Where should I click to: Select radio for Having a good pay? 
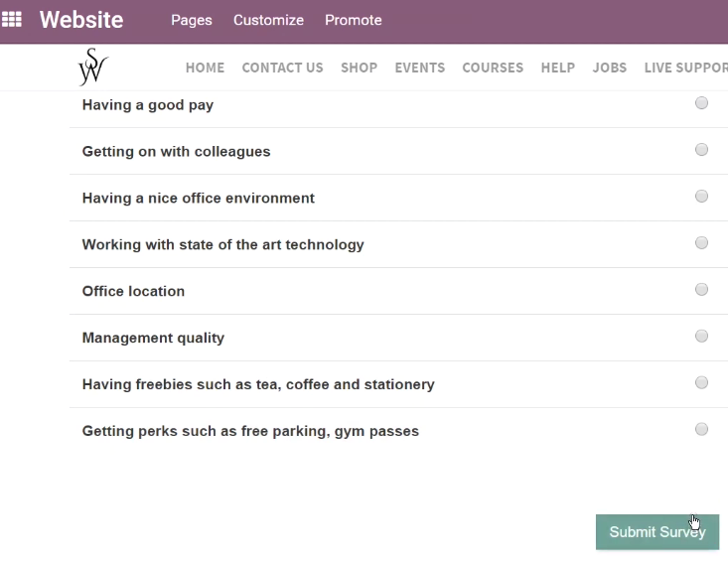701,103
